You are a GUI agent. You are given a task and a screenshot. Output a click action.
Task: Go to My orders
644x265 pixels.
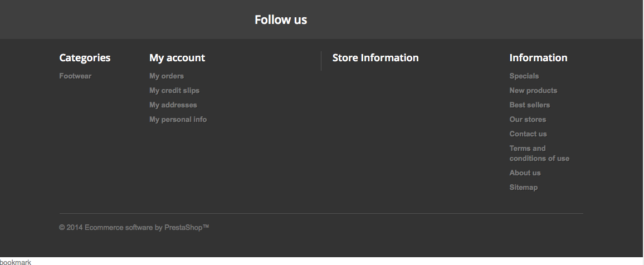[166, 76]
